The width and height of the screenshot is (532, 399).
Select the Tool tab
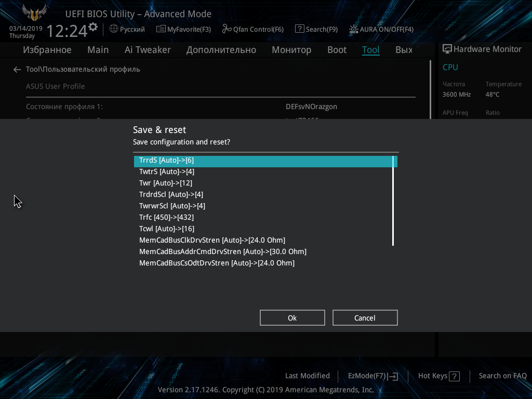370,50
